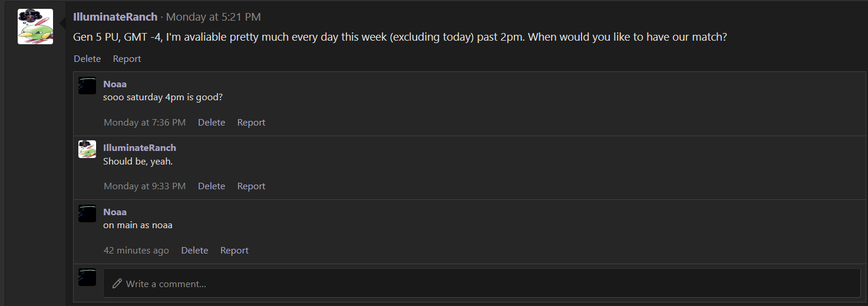Report the 'Should be, yeah.' comment
The height and width of the screenshot is (306, 868).
pyautogui.click(x=251, y=186)
